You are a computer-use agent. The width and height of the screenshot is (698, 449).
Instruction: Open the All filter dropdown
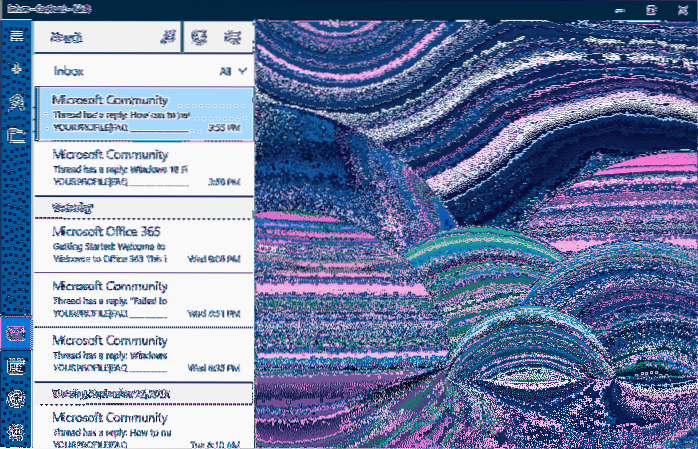click(x=233, y=71)
